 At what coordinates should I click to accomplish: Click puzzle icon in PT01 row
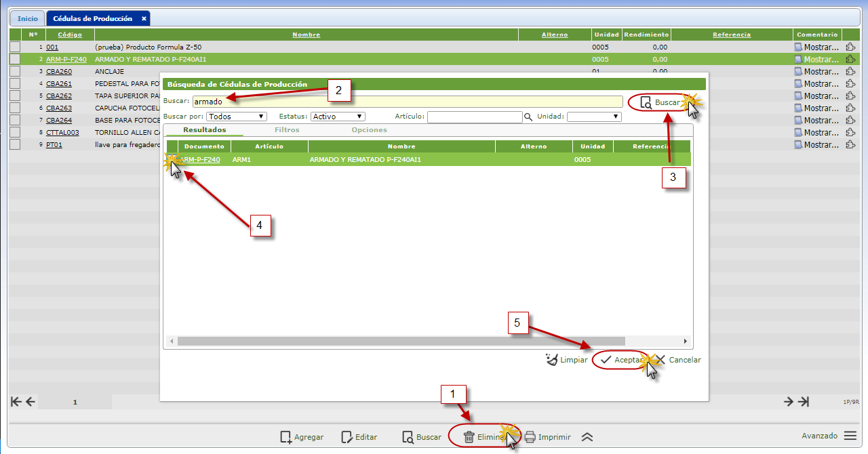850,145
